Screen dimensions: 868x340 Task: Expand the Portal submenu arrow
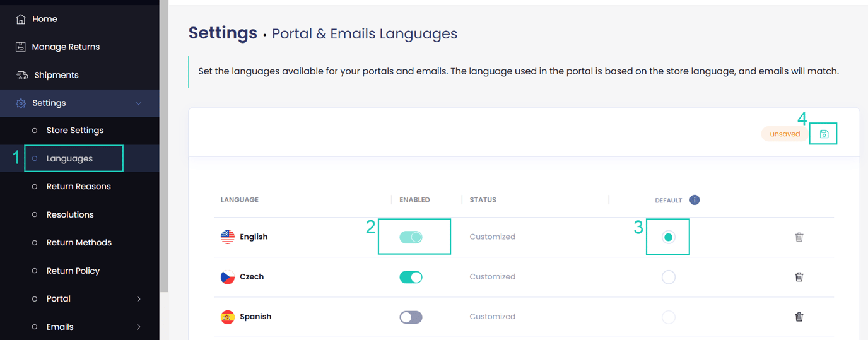(139, 299)
